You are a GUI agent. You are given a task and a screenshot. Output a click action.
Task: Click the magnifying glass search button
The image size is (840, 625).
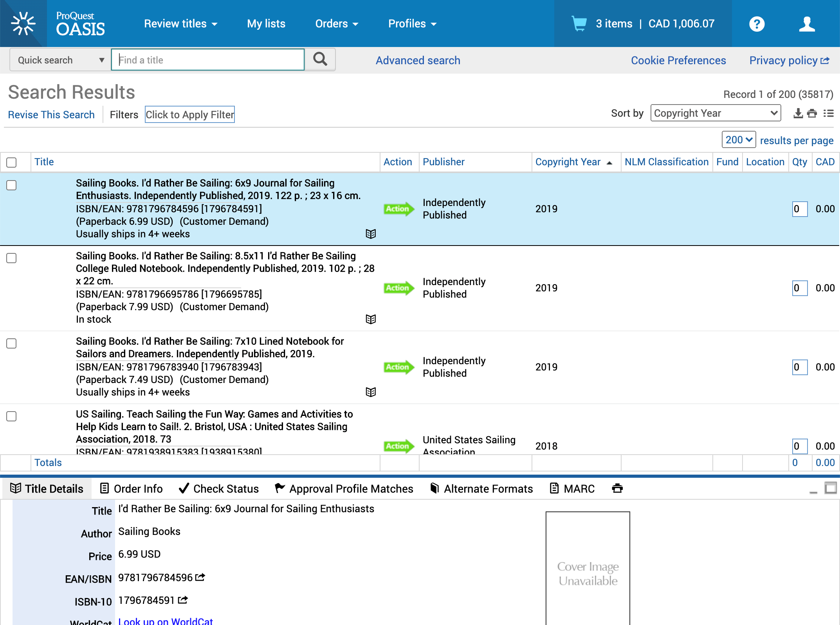(x=320, y=60)
